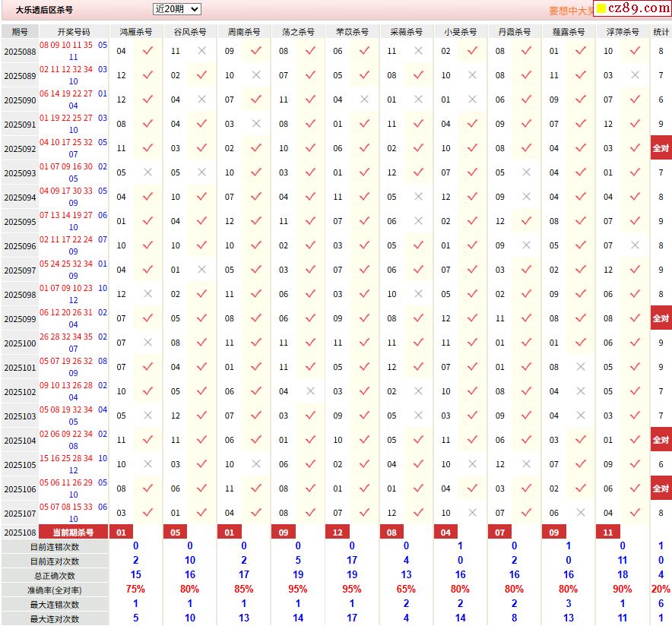Image resolution: width=672 pixels, height=626 pixels.
Task: Click the 鸿雁杀号 cross mark in row 2025098
Action: coord(148,294)
